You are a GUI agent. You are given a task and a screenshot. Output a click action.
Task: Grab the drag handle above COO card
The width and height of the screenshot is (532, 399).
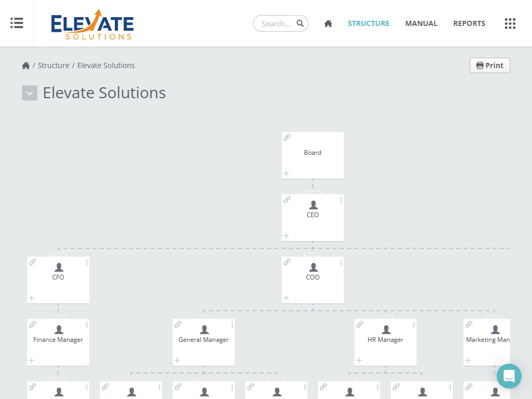pyautogui.click(x=312, y=255)
